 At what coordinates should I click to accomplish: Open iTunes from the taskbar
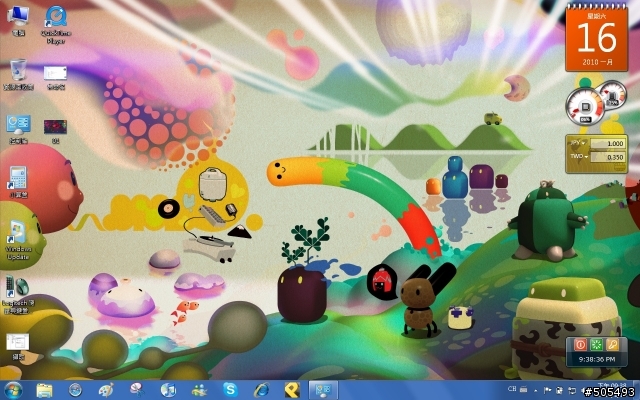click(168, 390)
